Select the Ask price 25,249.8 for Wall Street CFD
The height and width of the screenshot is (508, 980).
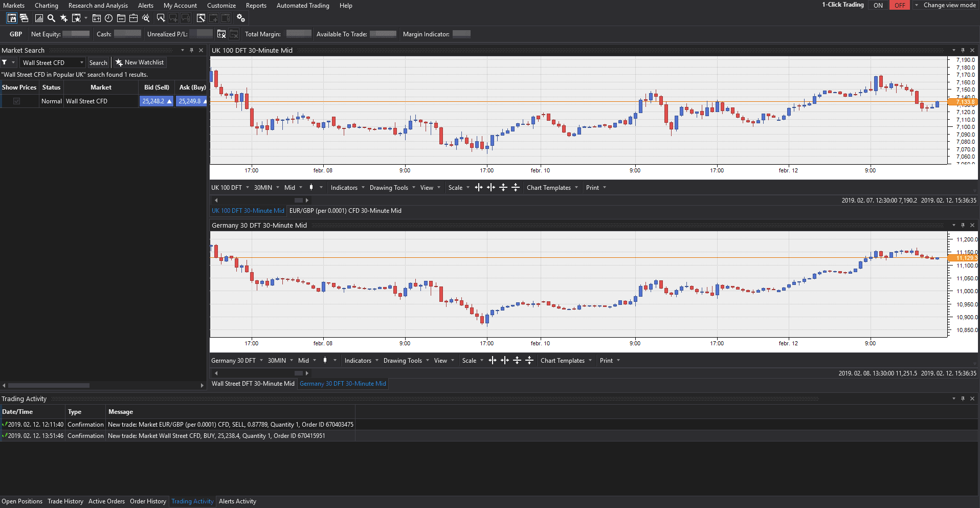tap(190, 101)
